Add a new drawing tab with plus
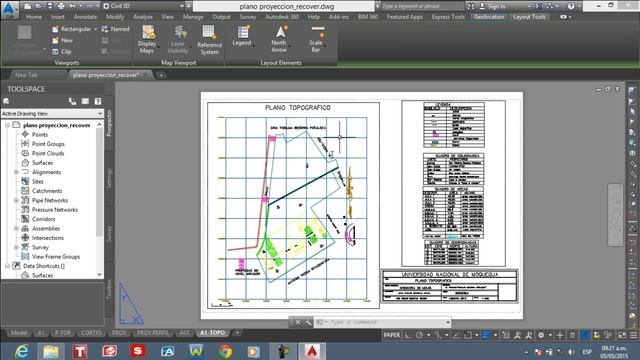This screenshot has width=640, height=360. [161, 75]
